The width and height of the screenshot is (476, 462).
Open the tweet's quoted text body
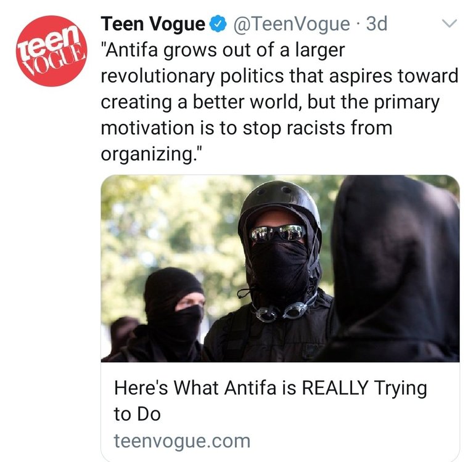pos(279,102)
